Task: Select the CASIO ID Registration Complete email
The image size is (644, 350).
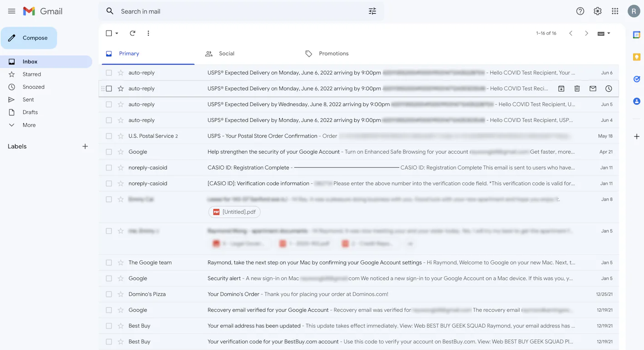Action: tap(109, 167)
